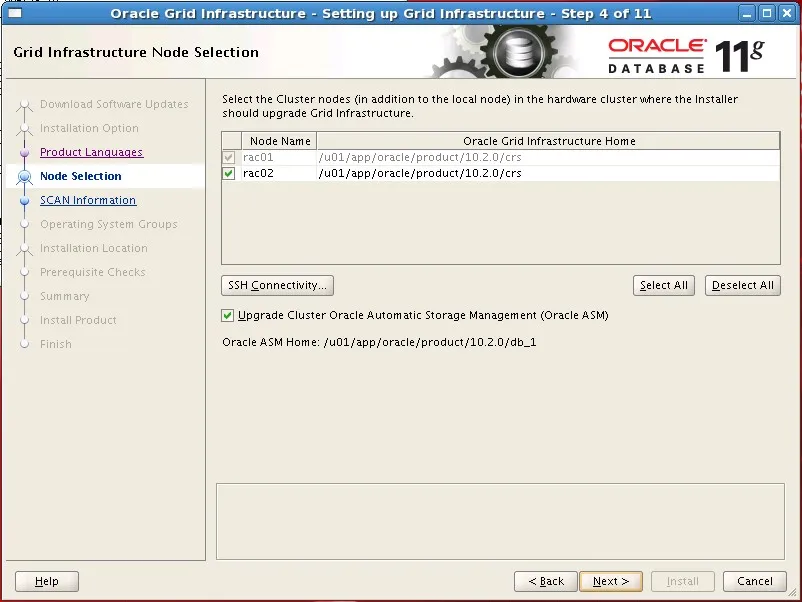802x602 pixels.
Task: Open the window menu icon in title bar
Action: 14,14
